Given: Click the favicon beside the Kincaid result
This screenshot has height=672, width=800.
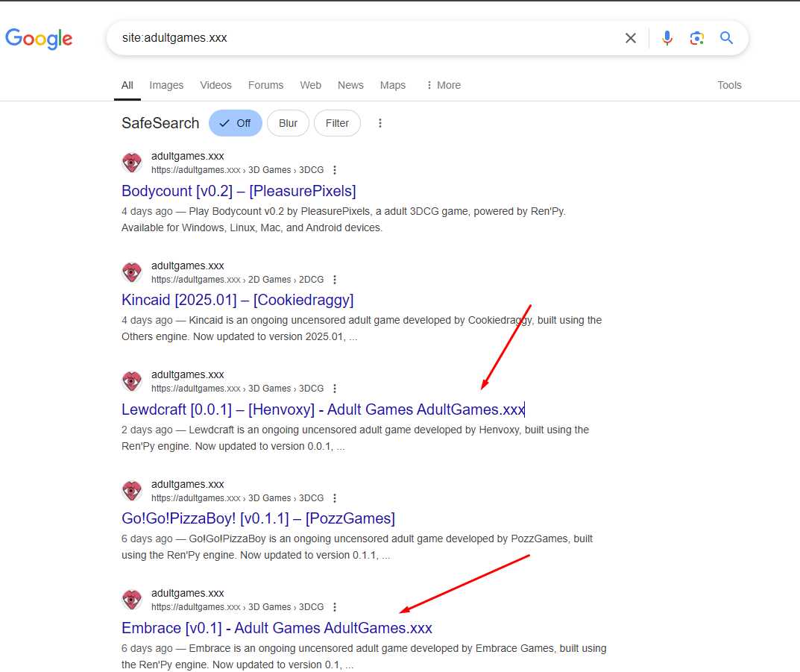Looking at the screenshot, I should [132, 272].
